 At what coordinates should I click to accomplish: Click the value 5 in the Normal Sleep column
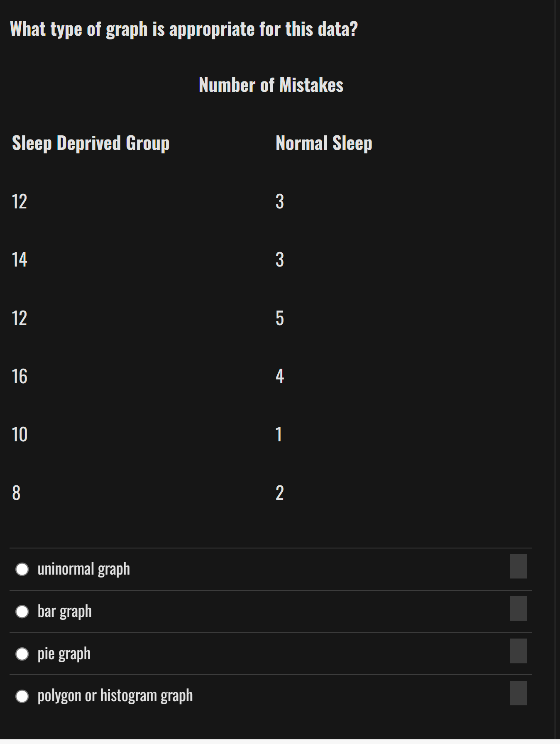280,318
